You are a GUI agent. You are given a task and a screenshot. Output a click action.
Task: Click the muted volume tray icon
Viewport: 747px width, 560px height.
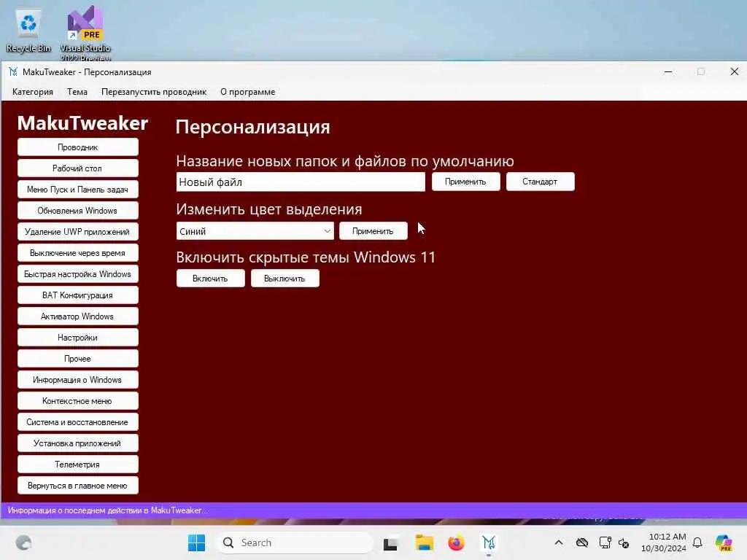pos(624,542)
